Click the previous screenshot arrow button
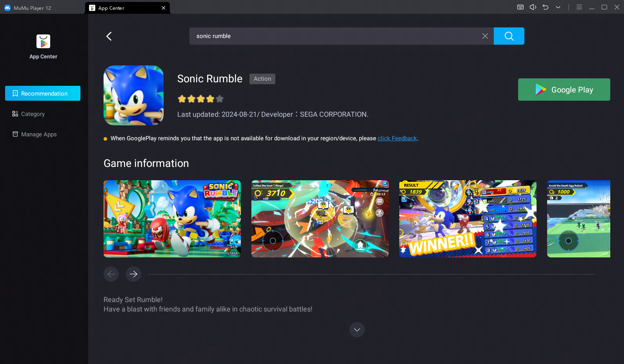Viewport: 624px width, 364px height. pos(111,274)
